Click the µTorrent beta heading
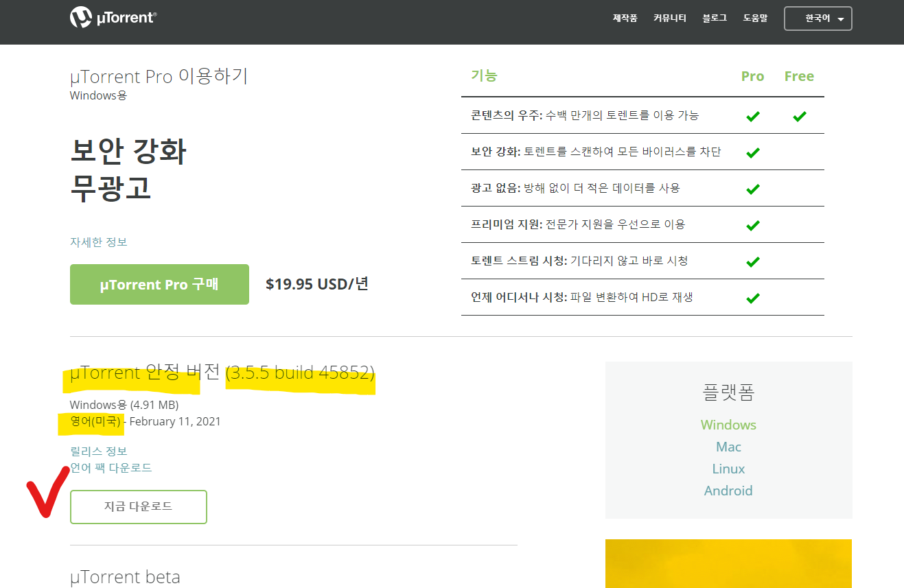904x588 pixels. (125, 577)
